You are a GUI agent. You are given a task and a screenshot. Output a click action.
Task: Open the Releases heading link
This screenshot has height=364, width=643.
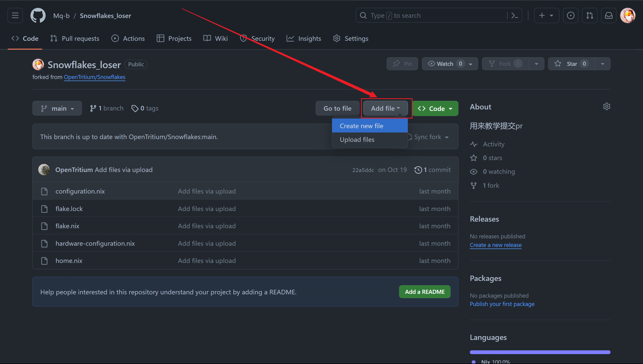pyautogui.click(x=484, y=219)
